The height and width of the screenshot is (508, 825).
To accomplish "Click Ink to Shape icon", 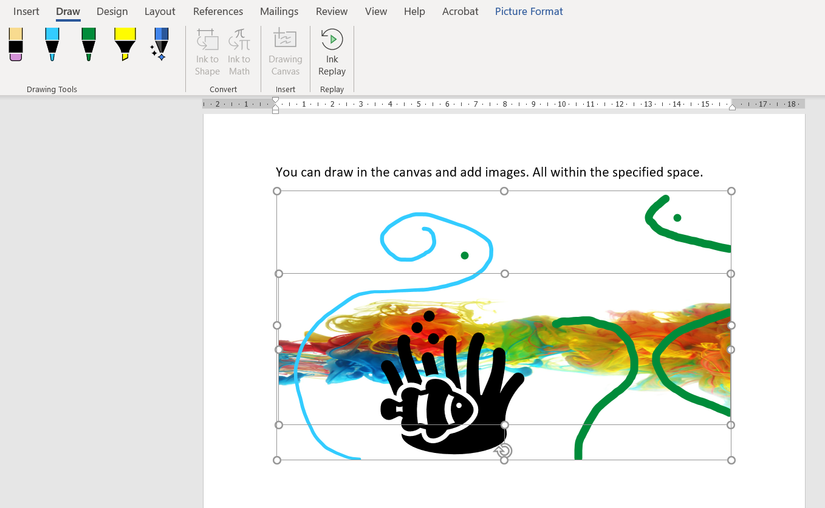I will pos(207,52).
